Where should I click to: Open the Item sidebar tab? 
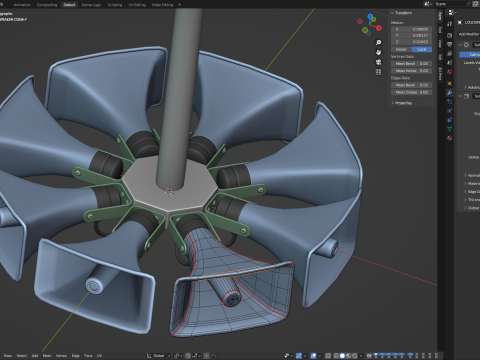point(440,16)
